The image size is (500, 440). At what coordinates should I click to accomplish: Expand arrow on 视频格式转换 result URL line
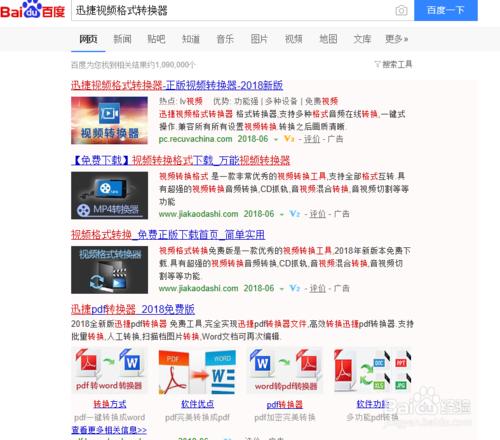coord(282,289)
